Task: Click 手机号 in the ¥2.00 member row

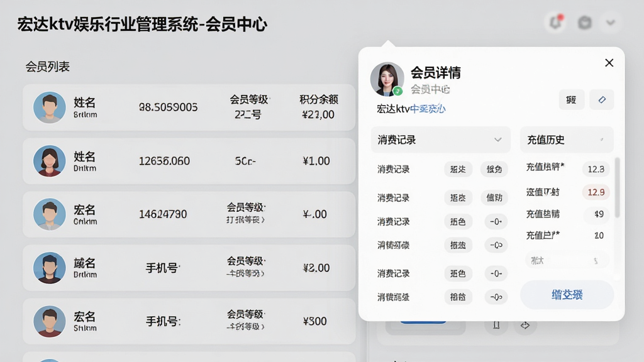Action: pyautogui.click(x=163, y=268)
